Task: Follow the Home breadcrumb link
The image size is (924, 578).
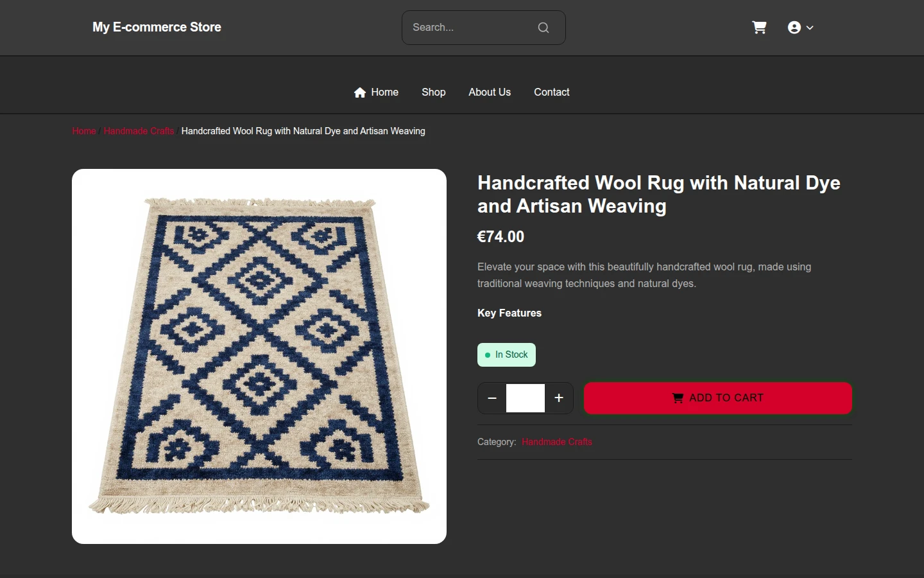Action: tap(84, 131)
